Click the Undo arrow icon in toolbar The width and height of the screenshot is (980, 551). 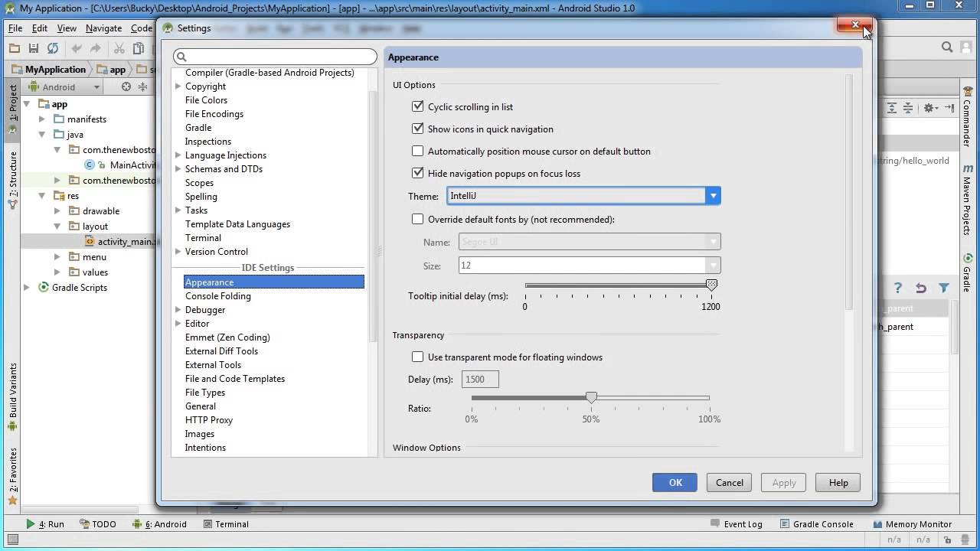pyautogui.click(x=77, y=48)
